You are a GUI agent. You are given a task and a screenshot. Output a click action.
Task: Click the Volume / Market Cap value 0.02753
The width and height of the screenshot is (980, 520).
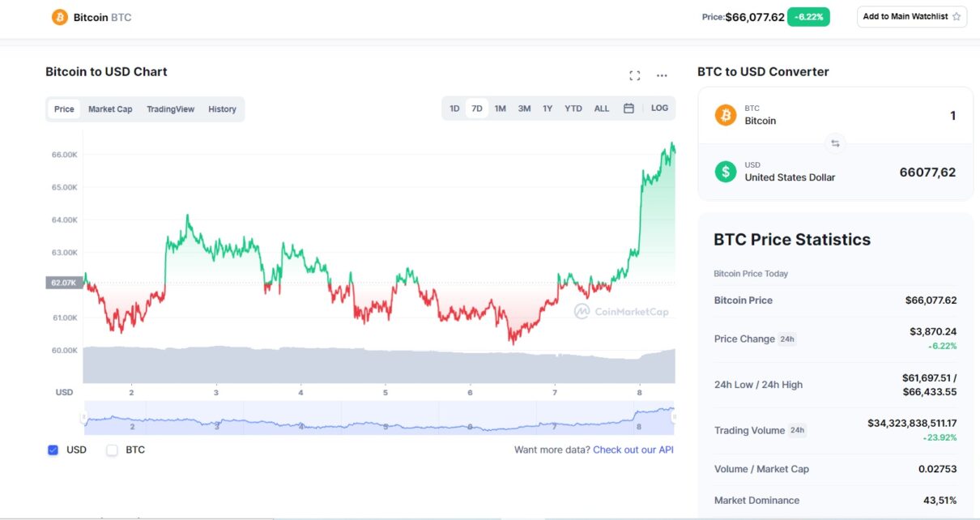click(937, 469)
